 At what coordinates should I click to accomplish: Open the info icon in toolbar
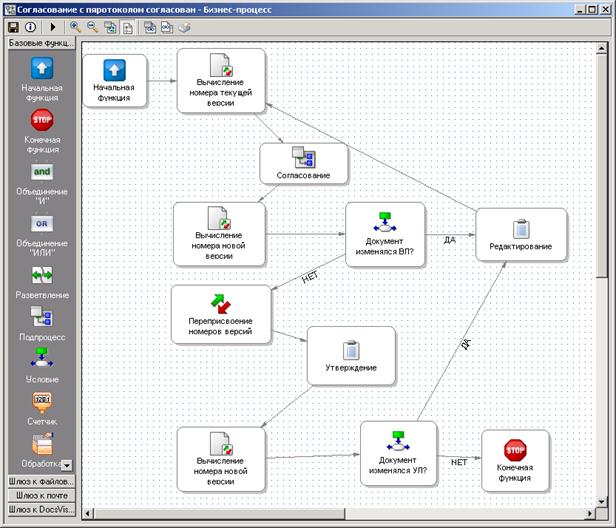click(x=30, y=27)
